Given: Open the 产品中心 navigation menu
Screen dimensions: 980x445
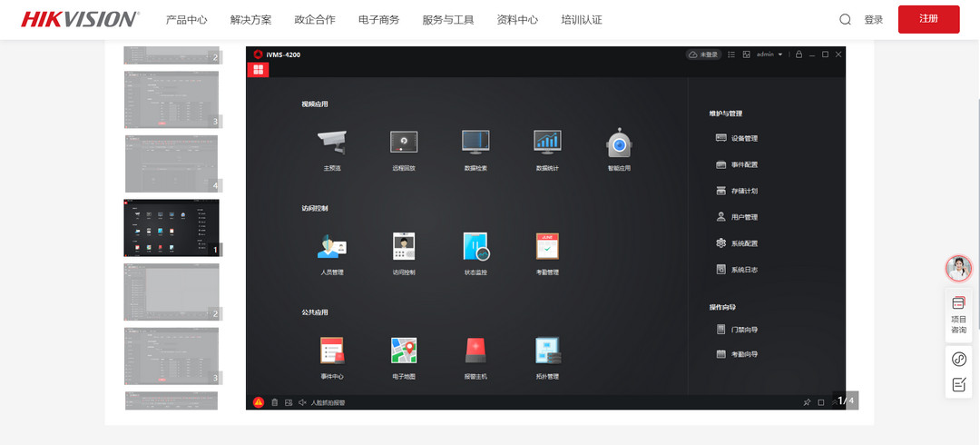Looking at the screenshot, I should (186, 19).
